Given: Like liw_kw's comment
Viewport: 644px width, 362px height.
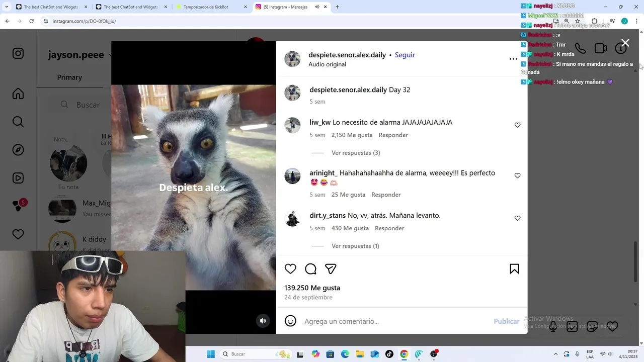Looking at the screenshot, I should coord(517,125).
